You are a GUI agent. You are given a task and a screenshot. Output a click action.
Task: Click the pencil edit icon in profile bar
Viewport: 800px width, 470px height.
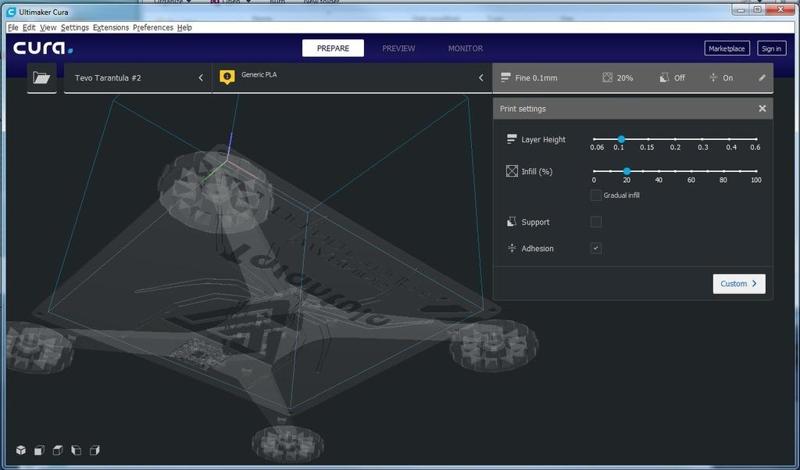click(762, 78)
